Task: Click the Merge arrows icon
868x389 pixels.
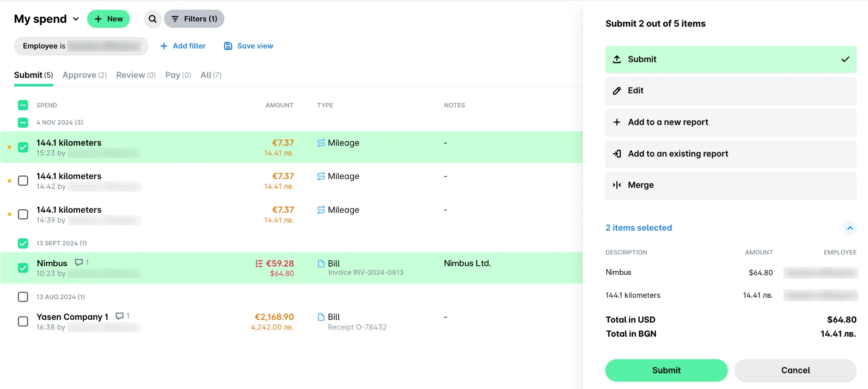Action: click(x=617, y=185)
